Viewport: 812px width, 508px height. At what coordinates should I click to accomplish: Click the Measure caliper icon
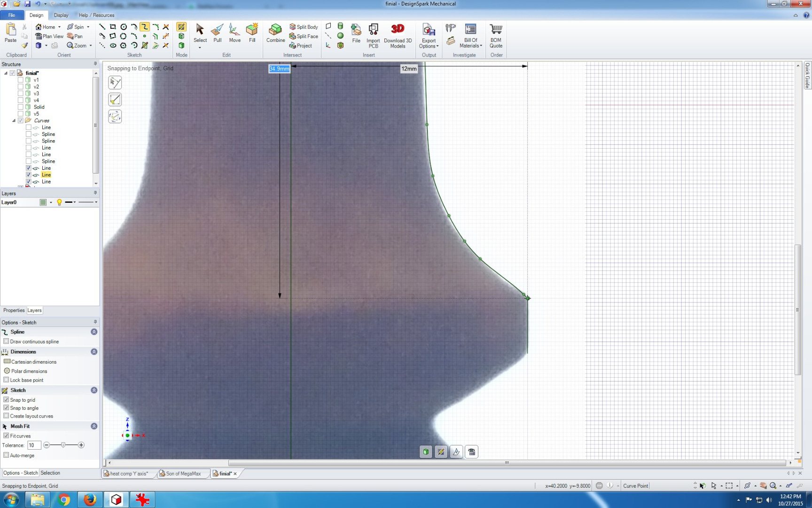coord(451,28)
